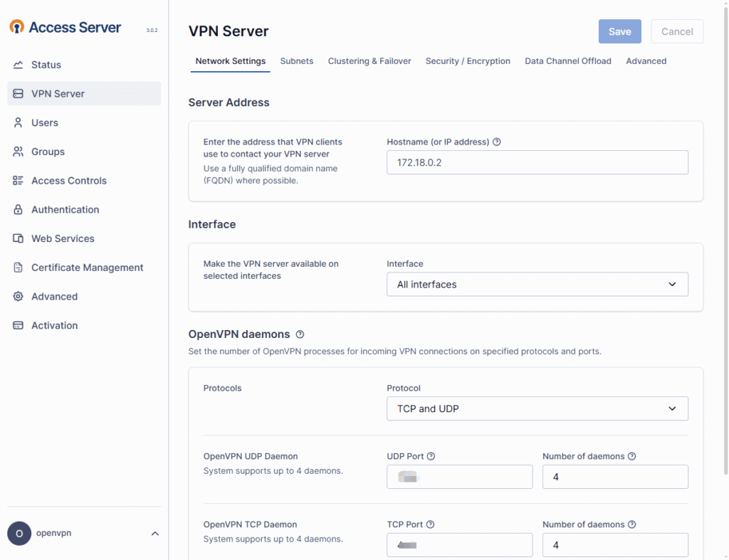This screenshot has width=729, height=560.
Task: Click the Certificate Management document icon
Action: tap(19, 268)
